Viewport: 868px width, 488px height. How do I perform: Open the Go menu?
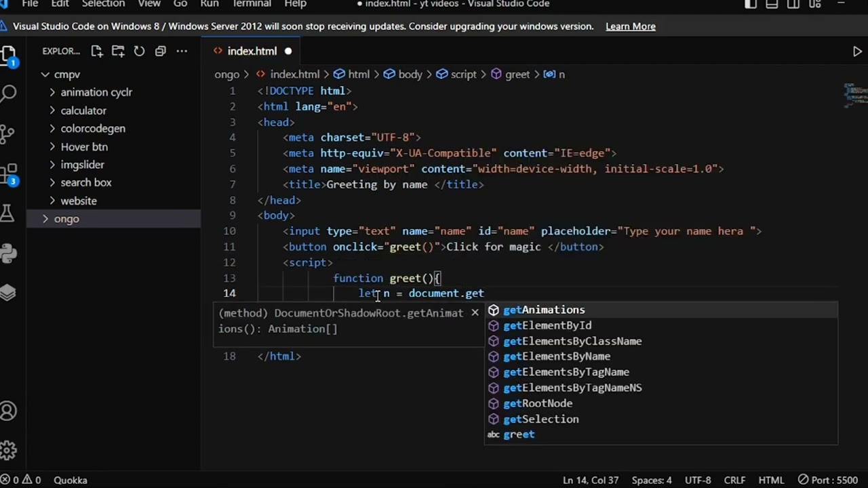click(x=180, y=4)
